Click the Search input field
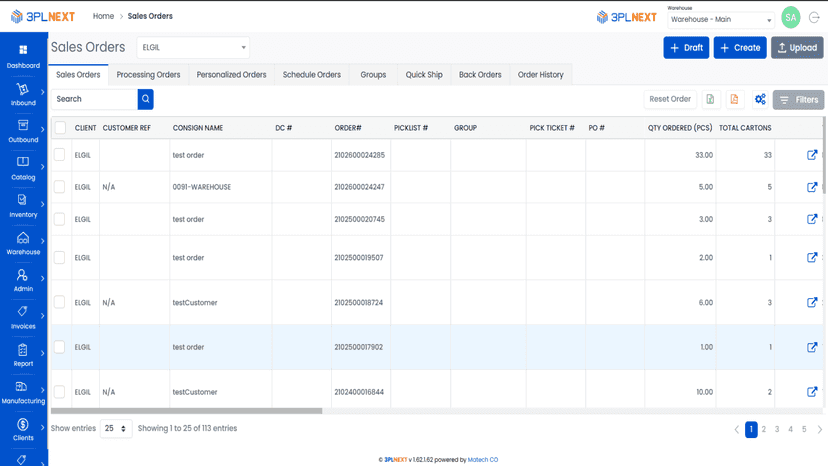Screen dimensions: 828x466 pos(95,99)
